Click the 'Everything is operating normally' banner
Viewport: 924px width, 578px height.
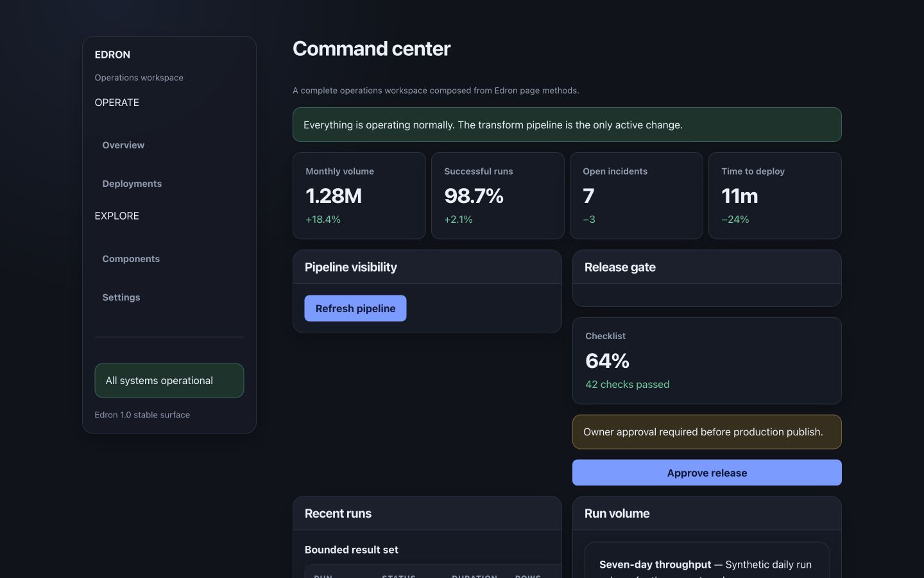point(567,125)
